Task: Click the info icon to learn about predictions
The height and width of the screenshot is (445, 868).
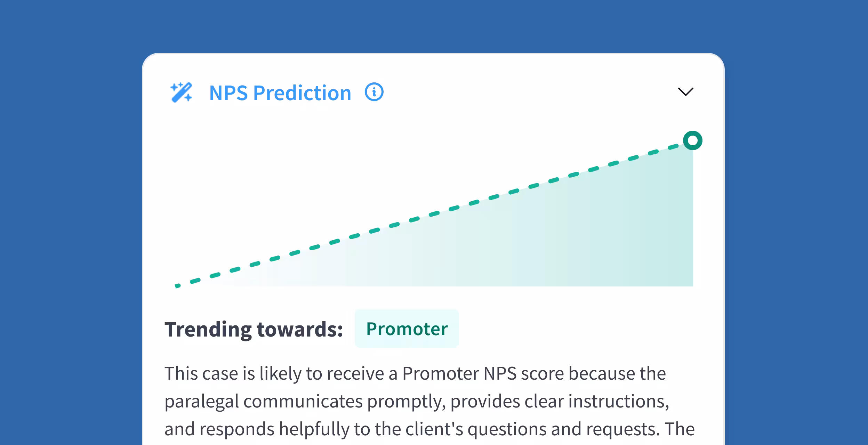Action: pos(374,92)
